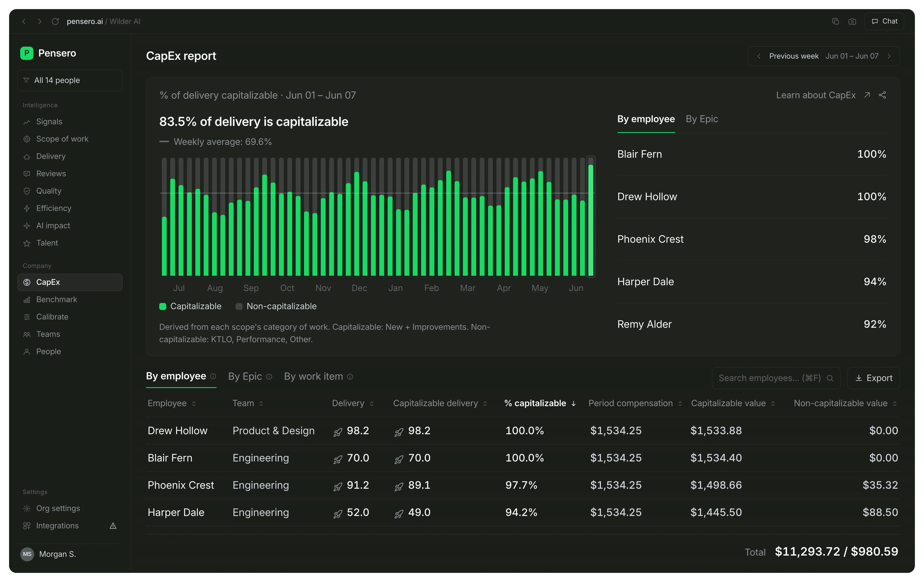Click the info icon next to By work item

[x=350, y=377]
